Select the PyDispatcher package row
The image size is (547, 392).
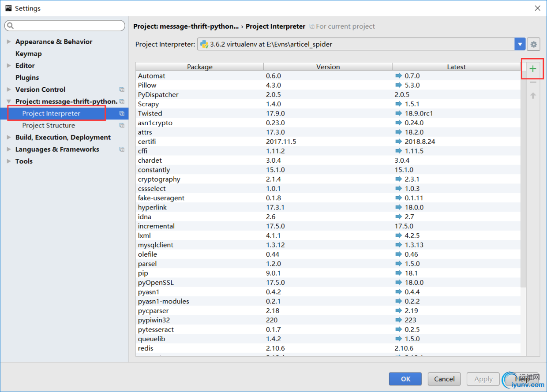tap(328, 94)
